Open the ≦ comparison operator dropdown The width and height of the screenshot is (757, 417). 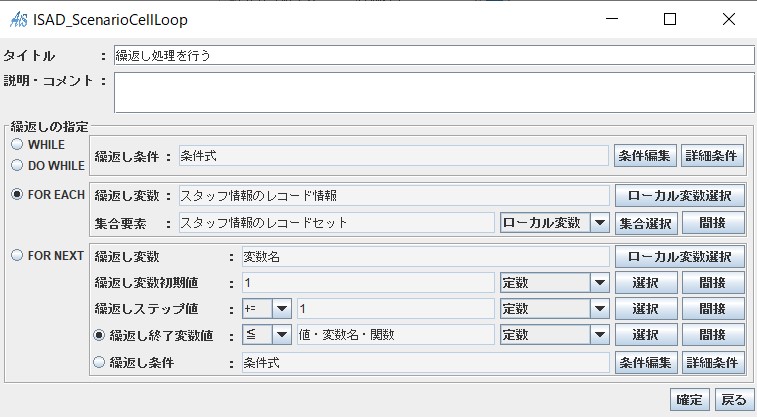266,334
